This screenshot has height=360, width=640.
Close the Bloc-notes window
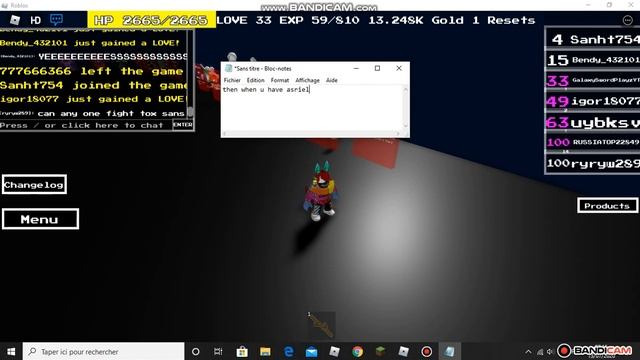tap(399, 69)
